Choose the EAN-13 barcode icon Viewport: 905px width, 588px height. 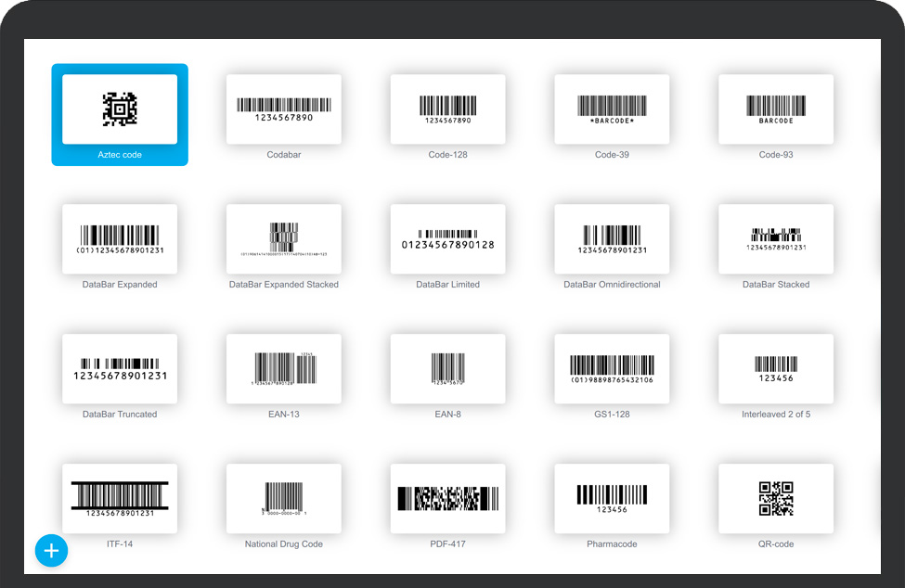284,369
